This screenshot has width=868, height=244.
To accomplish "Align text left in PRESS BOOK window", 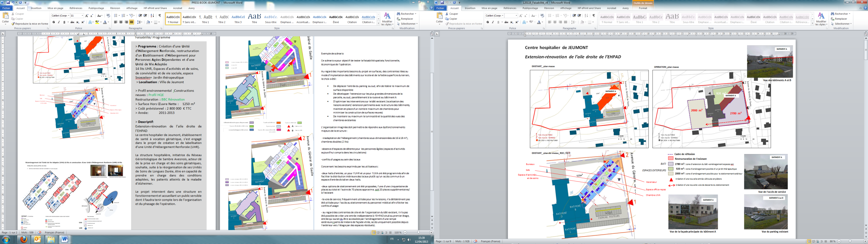I will pos(116,22).
